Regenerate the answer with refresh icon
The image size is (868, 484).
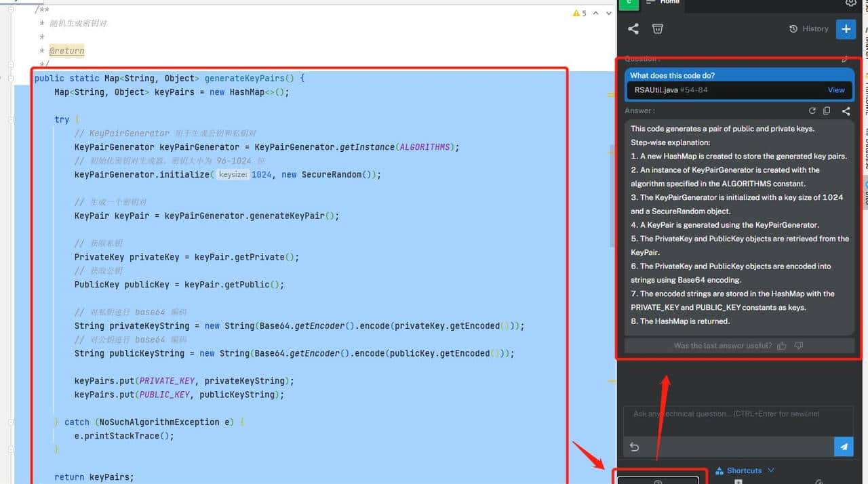(x=812, y=110)
